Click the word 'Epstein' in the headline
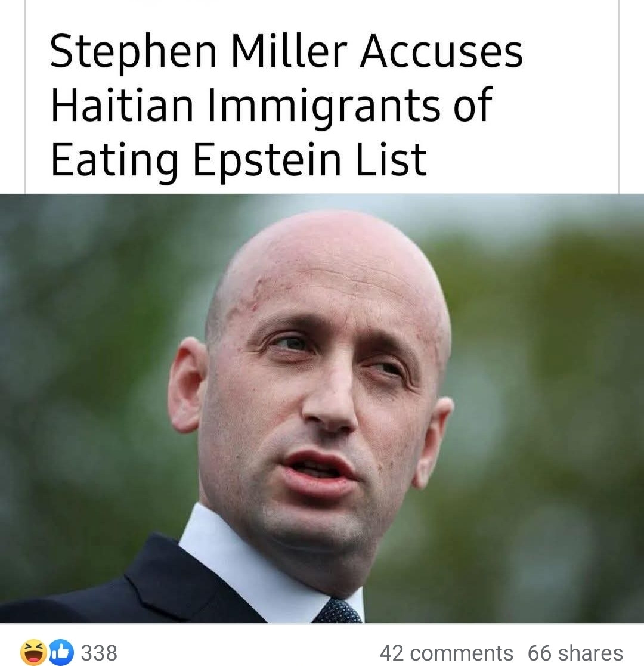This screenshot has height=666, width=644. tap(267, 162)
